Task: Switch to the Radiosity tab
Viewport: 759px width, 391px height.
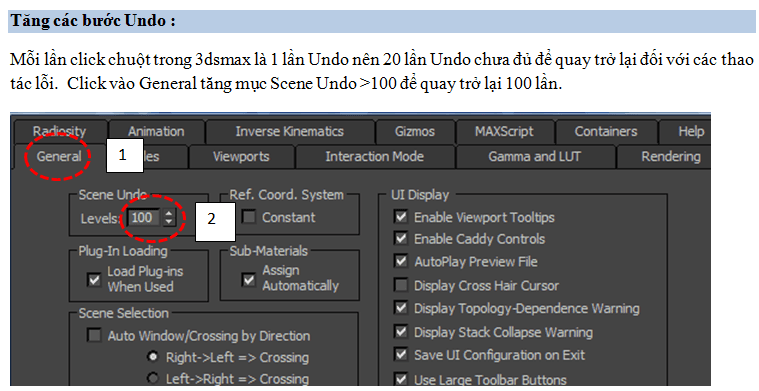Action: (60, 131)
